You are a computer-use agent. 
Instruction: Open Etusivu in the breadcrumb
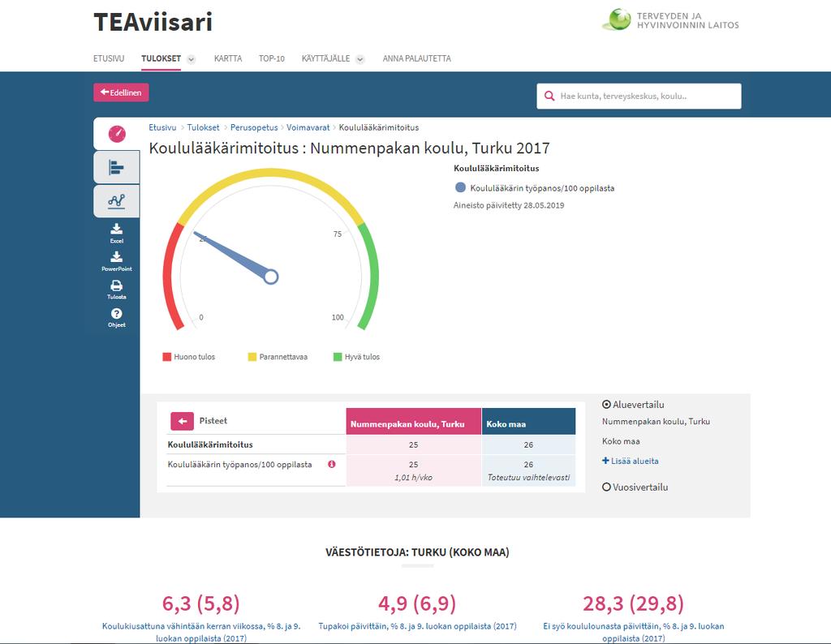(x=162, y=127)
